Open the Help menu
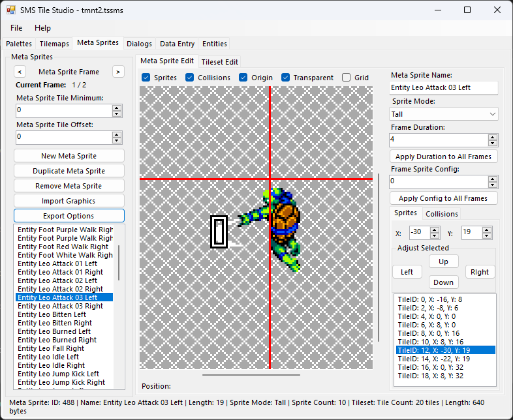 click(42, 28)
